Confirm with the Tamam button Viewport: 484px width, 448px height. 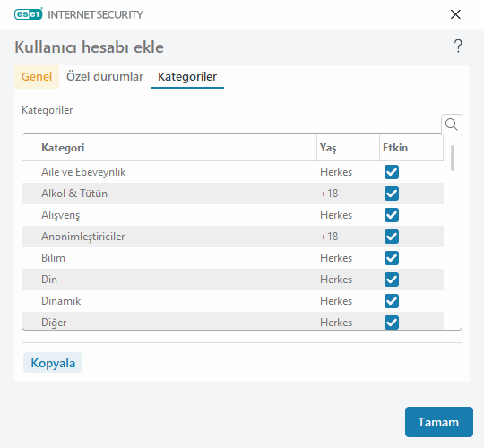[438, 422]
